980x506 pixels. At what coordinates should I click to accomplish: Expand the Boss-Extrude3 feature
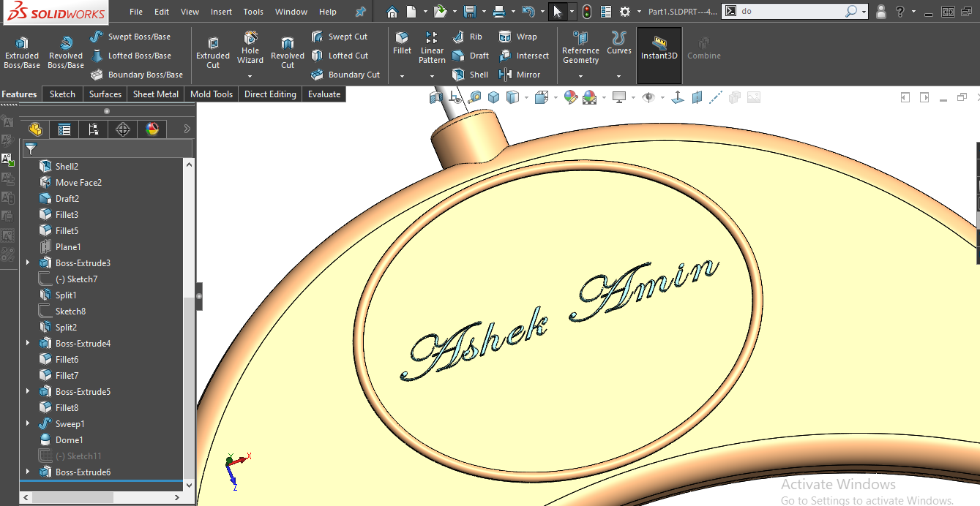(28, 263)
